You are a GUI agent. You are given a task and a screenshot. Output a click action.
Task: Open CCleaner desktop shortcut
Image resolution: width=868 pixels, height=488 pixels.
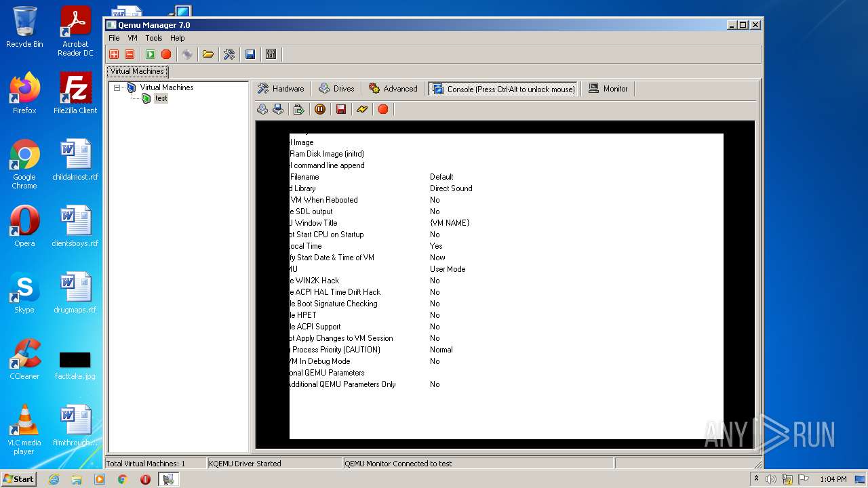pos(24,359)
